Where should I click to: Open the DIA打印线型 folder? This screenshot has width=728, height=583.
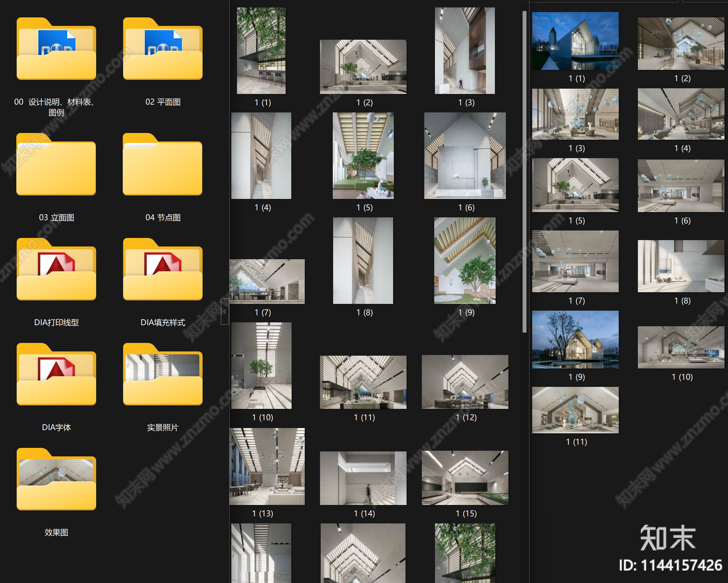(56, 269)
